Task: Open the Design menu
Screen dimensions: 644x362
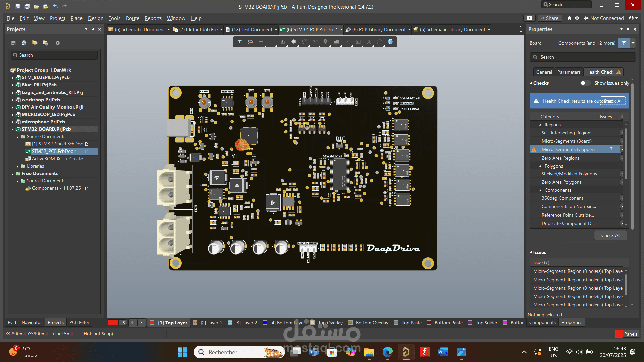Action: (x=96, y=18)
